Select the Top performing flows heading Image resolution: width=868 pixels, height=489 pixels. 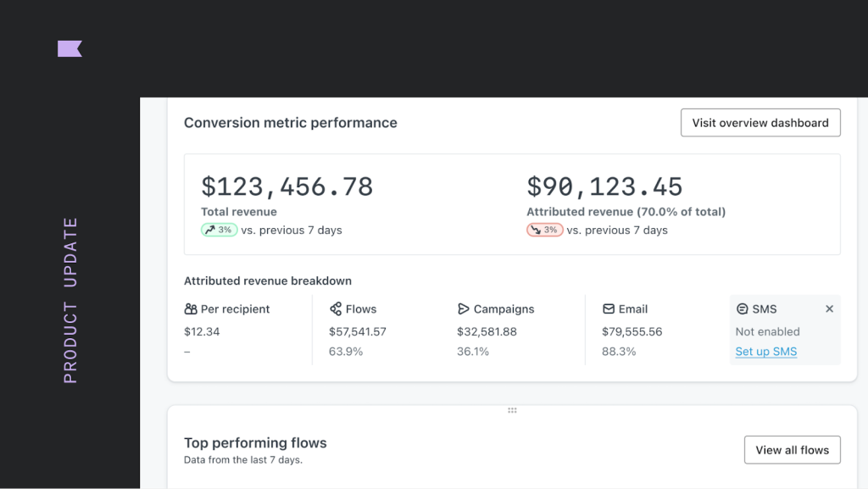pos(255,442)
